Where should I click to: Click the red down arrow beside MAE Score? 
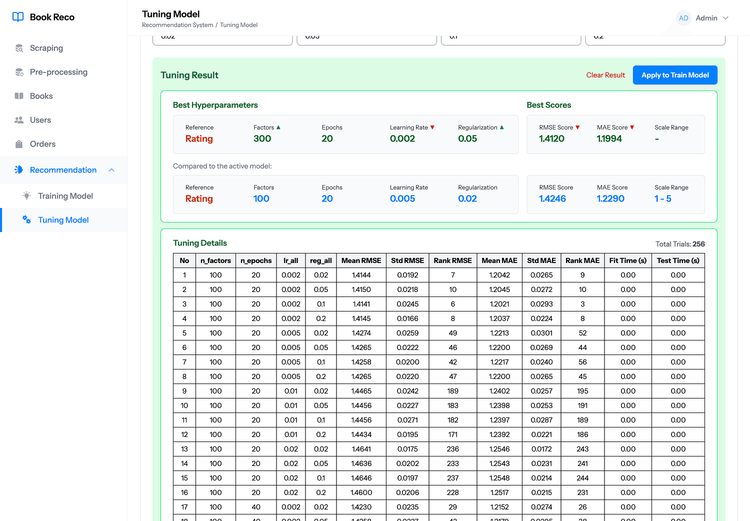(x=632, y=127)
